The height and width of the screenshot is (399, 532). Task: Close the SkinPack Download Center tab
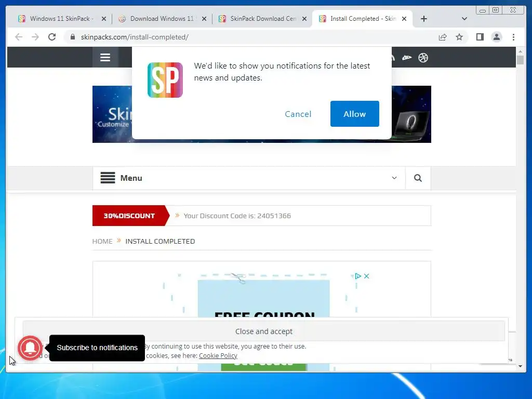(x=304, y=19)
